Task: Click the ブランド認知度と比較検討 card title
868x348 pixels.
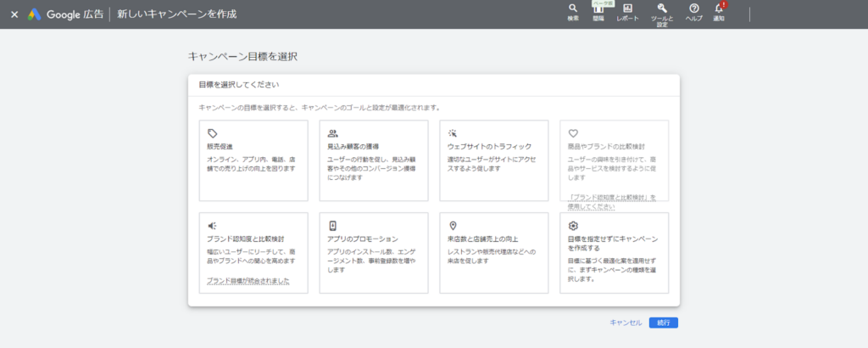Action: (245, 239)
